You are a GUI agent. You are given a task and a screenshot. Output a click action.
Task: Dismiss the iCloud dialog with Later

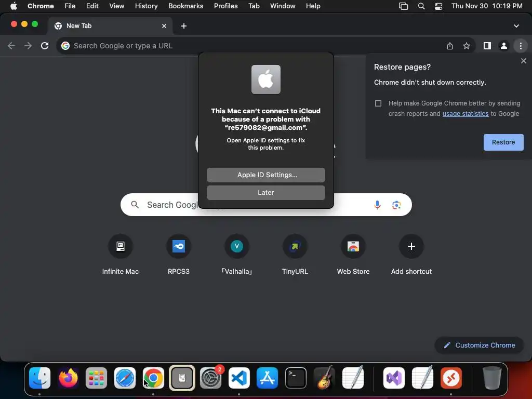tap(265, 192)
